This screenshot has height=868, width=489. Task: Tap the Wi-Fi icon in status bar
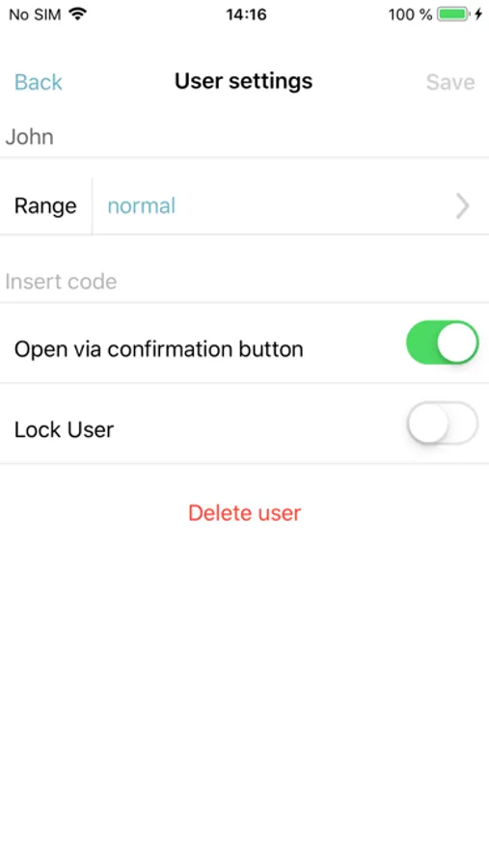point(78,14)
